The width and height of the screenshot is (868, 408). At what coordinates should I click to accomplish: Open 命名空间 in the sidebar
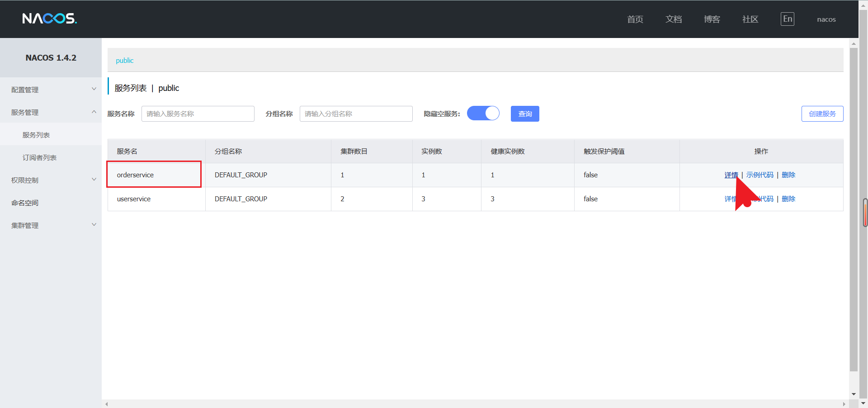click(x=25, y=203)
